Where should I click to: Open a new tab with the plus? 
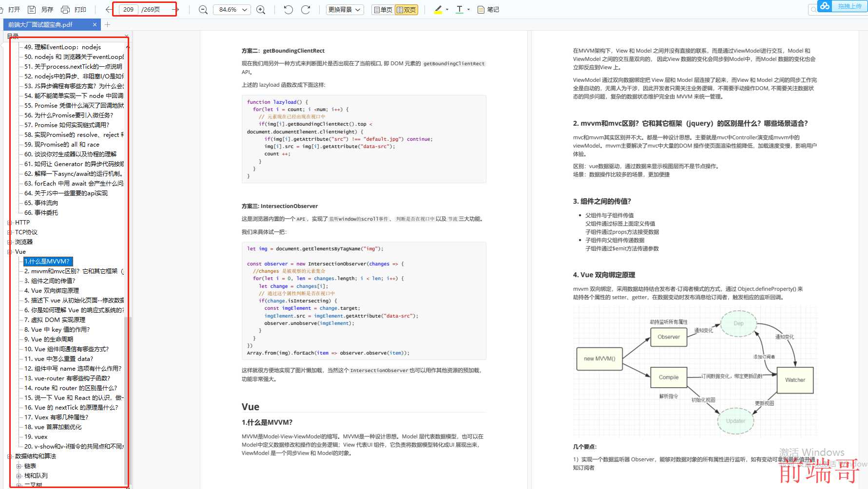[x=108, y=24]
